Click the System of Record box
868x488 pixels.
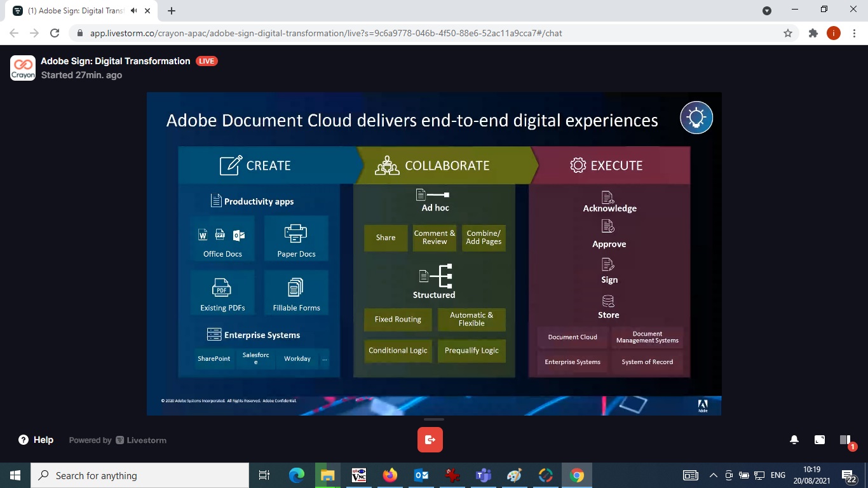(648, 362)
